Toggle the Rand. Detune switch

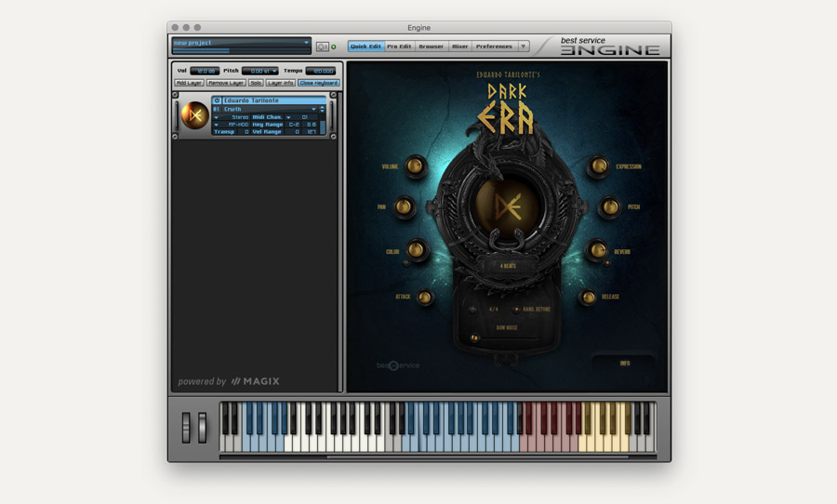tap(516, 309)
